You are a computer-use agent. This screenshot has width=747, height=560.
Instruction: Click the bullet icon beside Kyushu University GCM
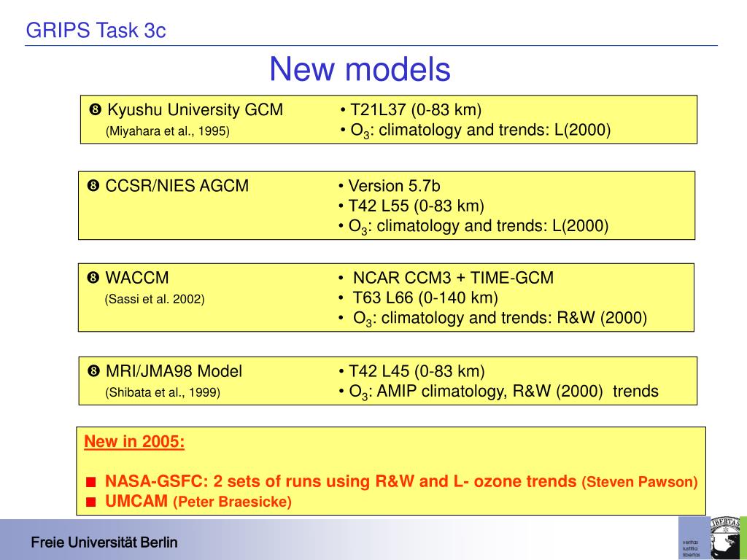point(95,110)
